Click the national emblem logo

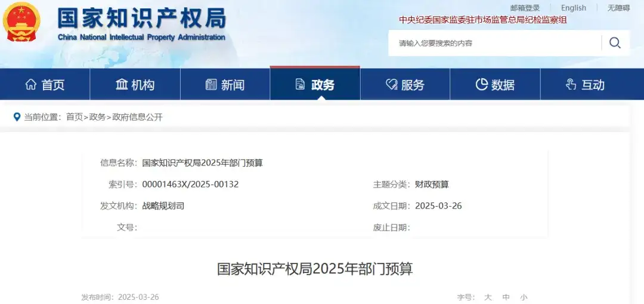click(21, 22)
